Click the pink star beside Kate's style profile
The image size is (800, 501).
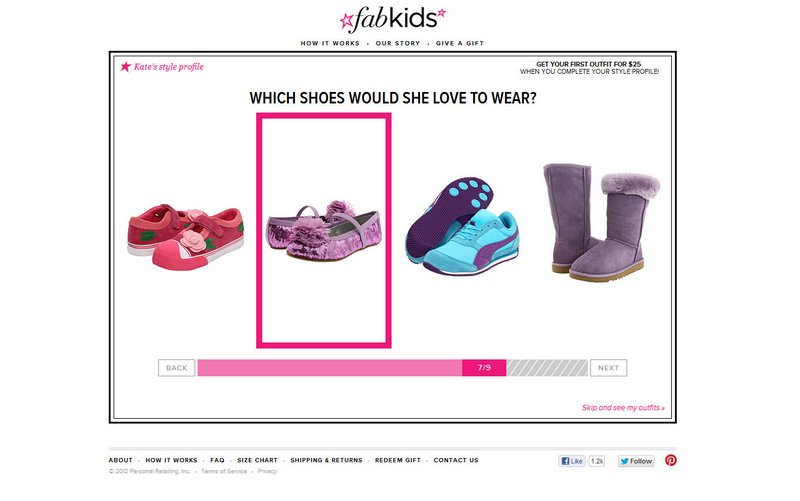tap(126, 66)
